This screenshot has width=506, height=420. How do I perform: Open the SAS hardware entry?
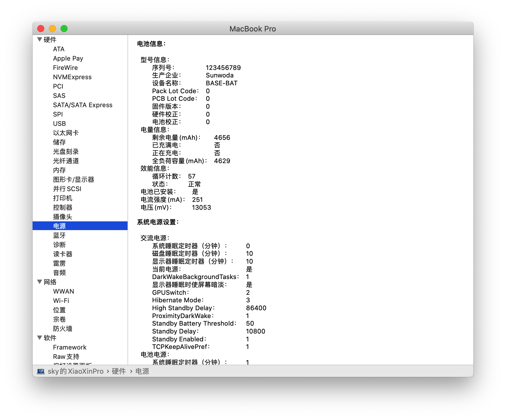pyautogui.click(x=59, y=96)
